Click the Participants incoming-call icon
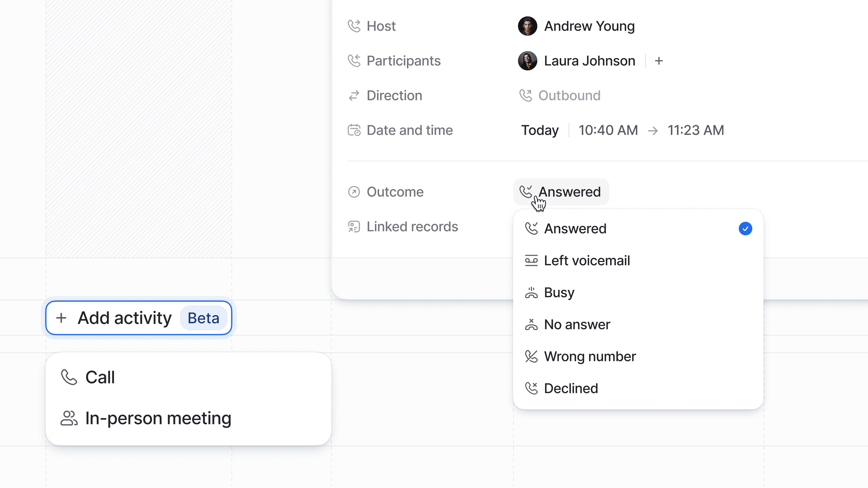 coord(354,61)
